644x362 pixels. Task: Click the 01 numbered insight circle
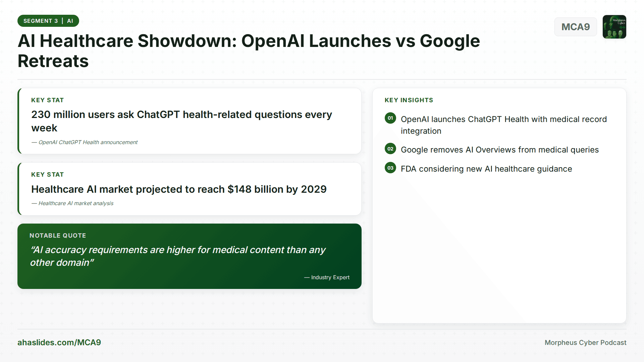390,118
